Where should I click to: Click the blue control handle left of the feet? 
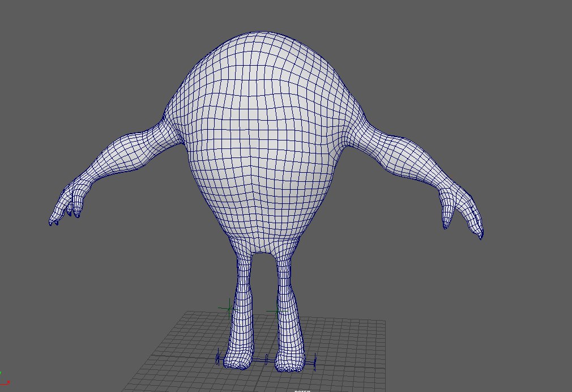pyautogui.click(x=218, y=357)
